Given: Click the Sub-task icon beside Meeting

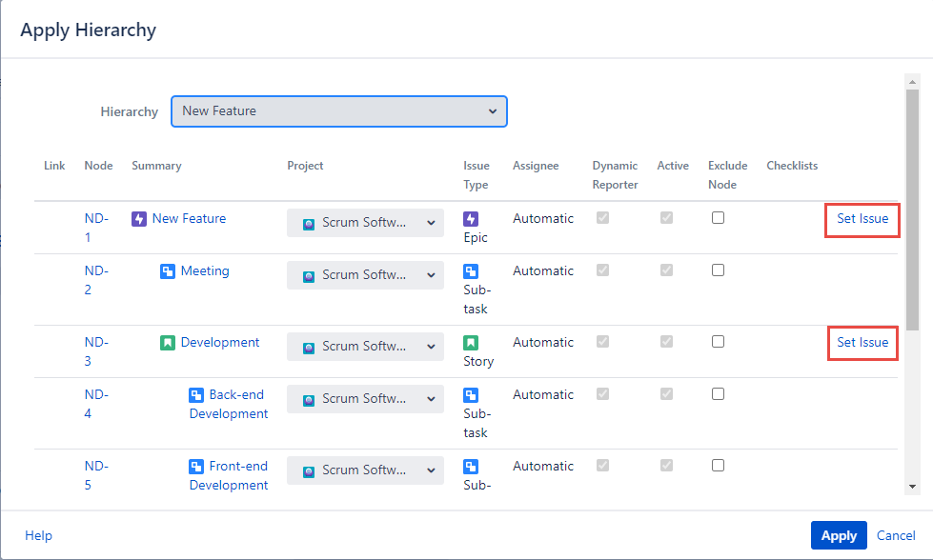Looking at the screenshot, I should coord(168,271).
